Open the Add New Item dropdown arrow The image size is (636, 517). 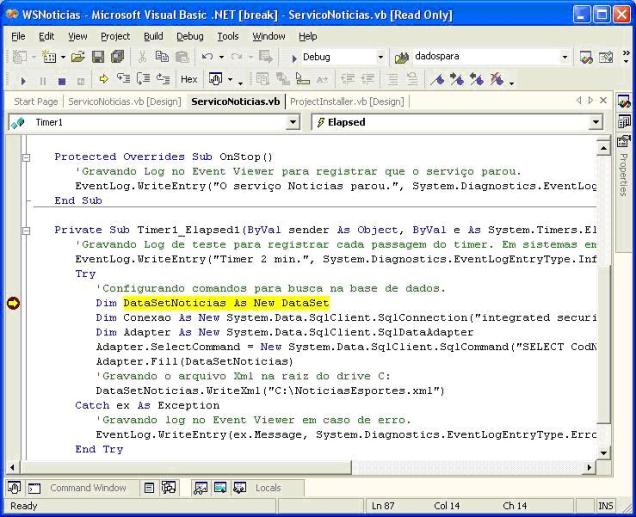point(63,57)
